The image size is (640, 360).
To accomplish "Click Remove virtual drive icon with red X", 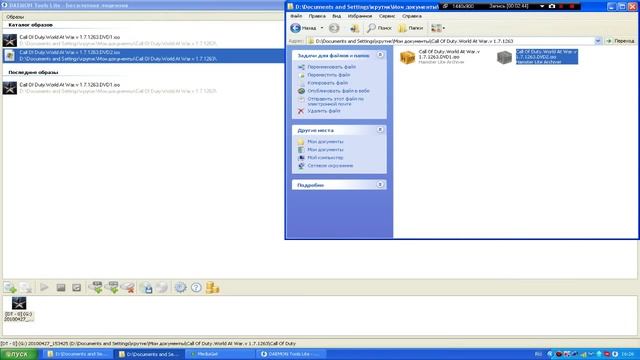I will [x=128, y=287].
